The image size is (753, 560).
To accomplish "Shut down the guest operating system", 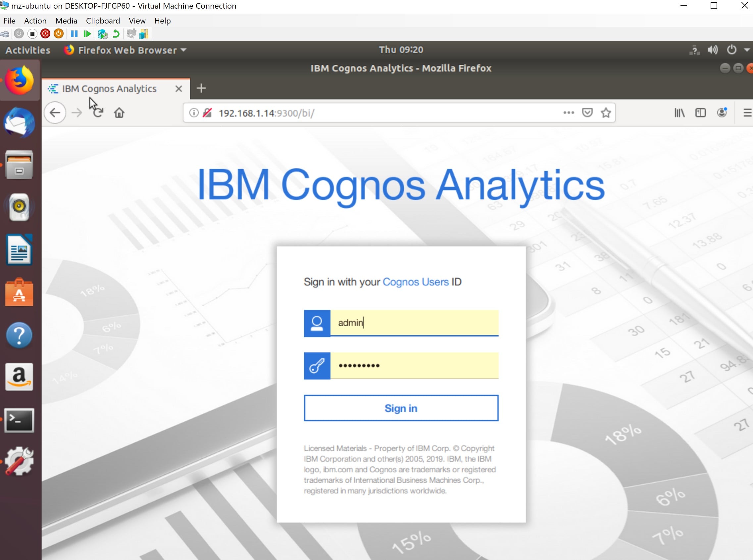I will (x=45, y=33).
